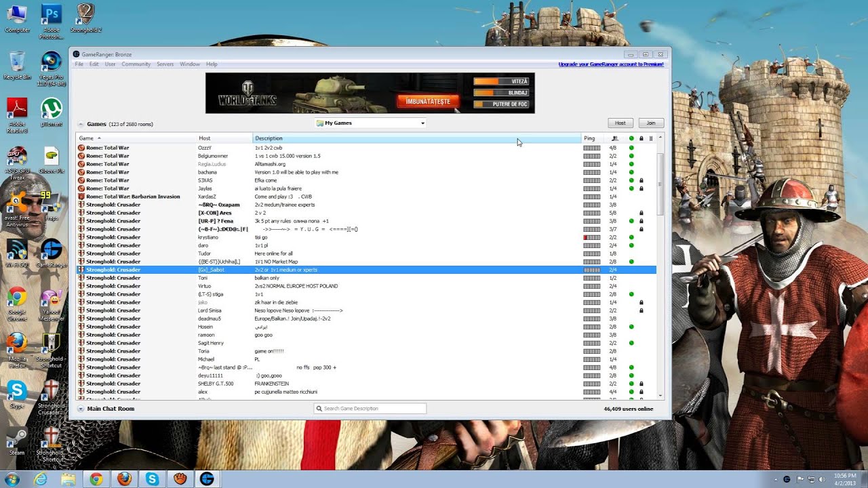This screenshot has height=488, width=868.
Task: Click the magnifier icon in the search box
Action: point(319,408)
